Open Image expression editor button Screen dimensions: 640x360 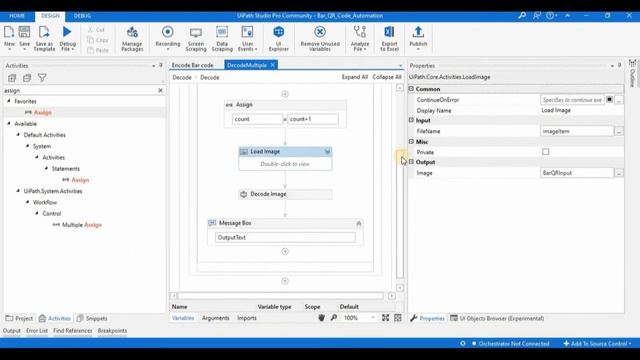[x=619, y=173]
